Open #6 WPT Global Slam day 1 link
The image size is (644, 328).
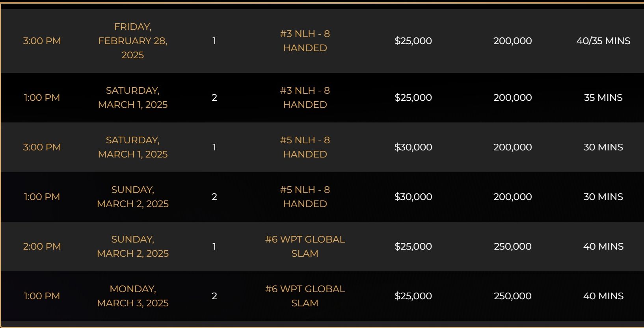click(x=305, y=246)
